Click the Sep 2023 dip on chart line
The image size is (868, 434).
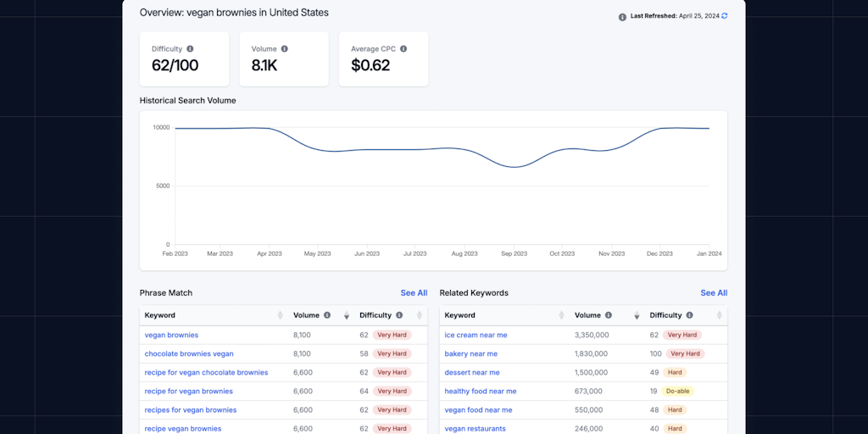click(513, 167)
